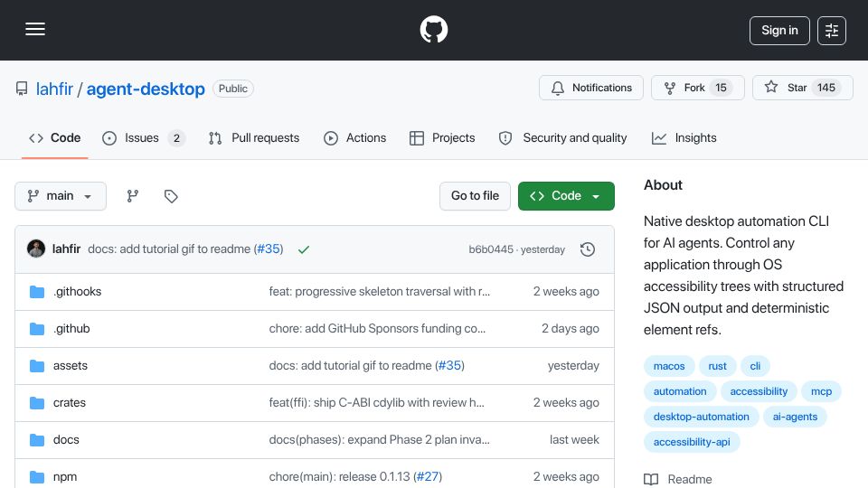The width and height of the screenshot is (868, 488).
Task: Click the Sign in button
Action: [779, 31]
